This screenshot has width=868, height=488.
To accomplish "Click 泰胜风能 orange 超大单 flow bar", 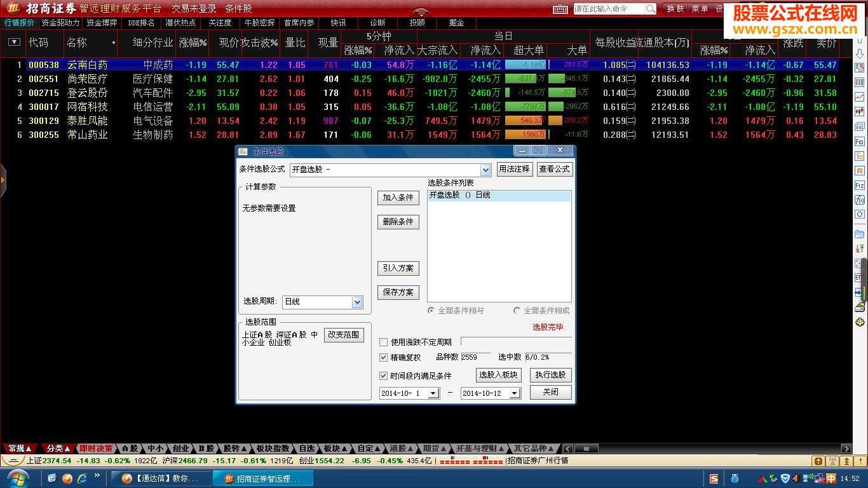I will 525,121.
